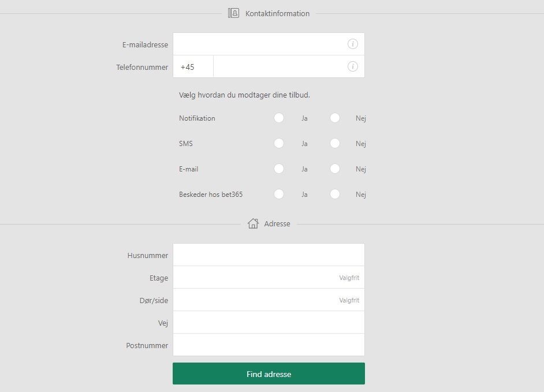
Task: Open the info tooltip for E-mailadresse
Action: [x=352, y=43]
